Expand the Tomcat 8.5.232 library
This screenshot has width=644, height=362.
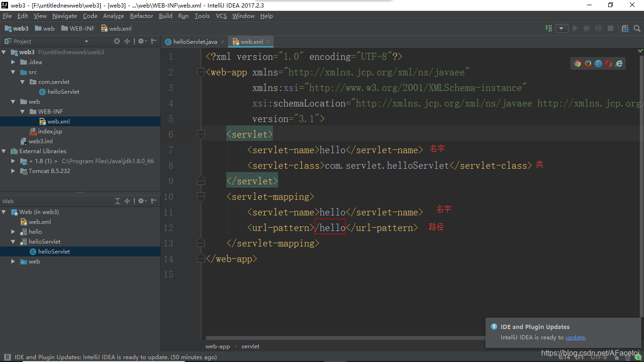click(x=14, y=171)
